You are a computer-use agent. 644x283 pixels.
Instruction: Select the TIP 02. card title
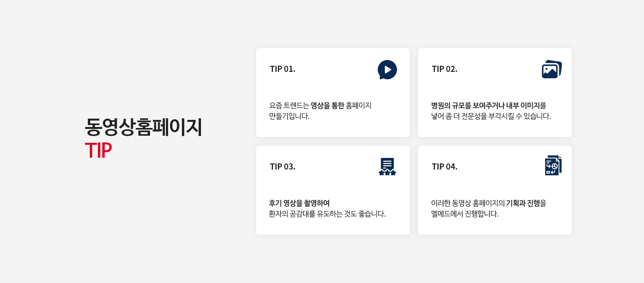tap(444, 69)
